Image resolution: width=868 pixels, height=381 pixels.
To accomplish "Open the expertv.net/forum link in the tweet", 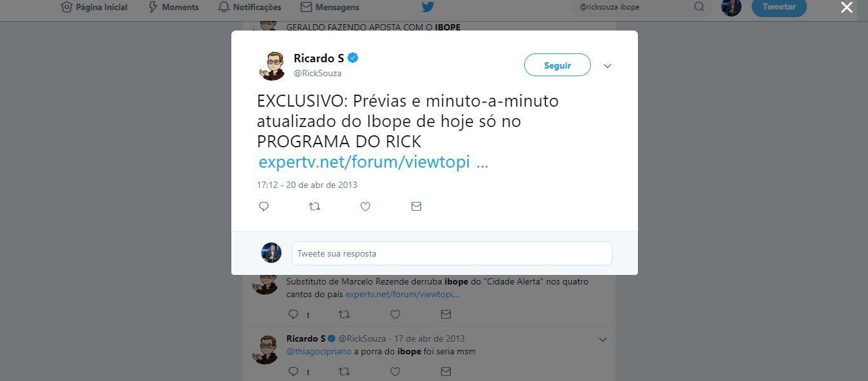I will [373, 162].
